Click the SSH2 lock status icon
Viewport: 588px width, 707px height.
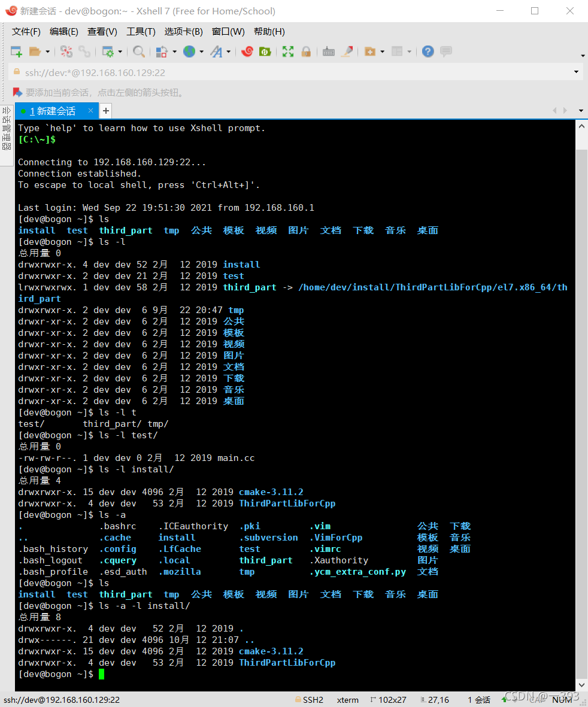pos(298,699)
